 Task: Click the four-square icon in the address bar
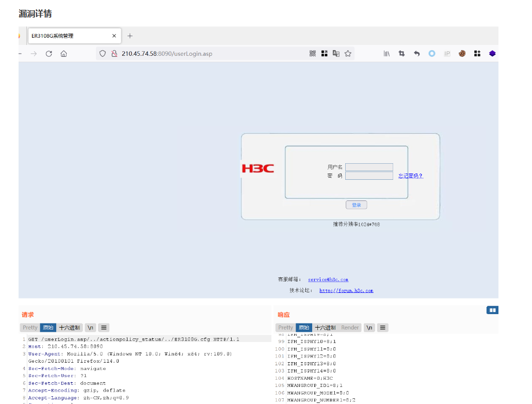click(x=325, y=53)
